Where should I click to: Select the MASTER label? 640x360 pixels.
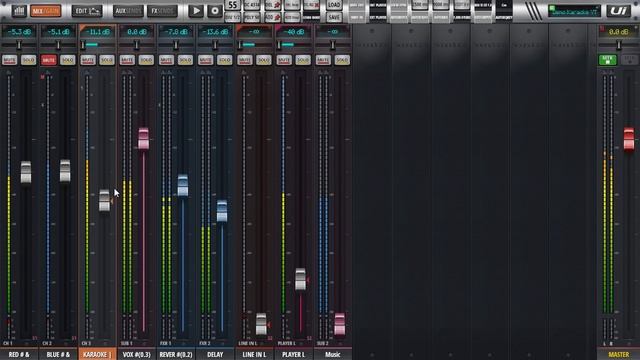point(618,354)
